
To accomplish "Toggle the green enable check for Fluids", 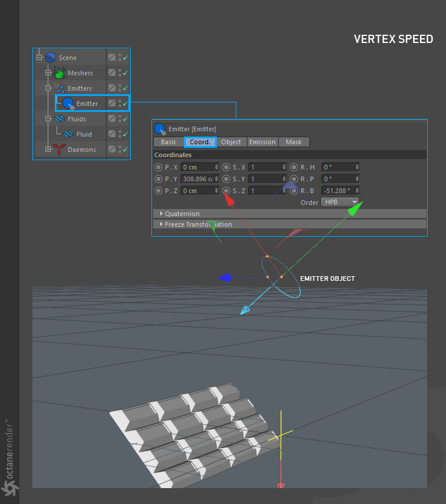I will (125, 119).
